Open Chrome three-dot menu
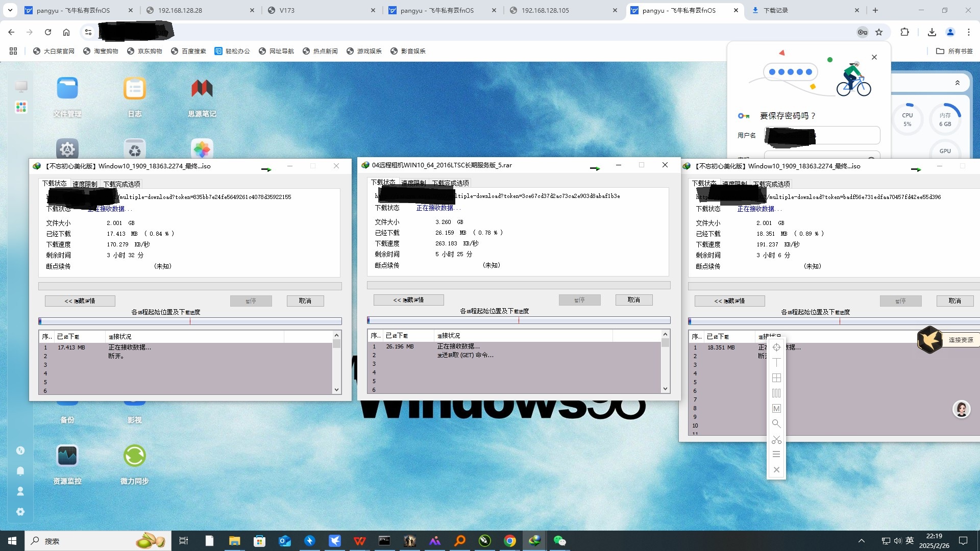Screen dimensions: 980x551 tap(969, 32)
